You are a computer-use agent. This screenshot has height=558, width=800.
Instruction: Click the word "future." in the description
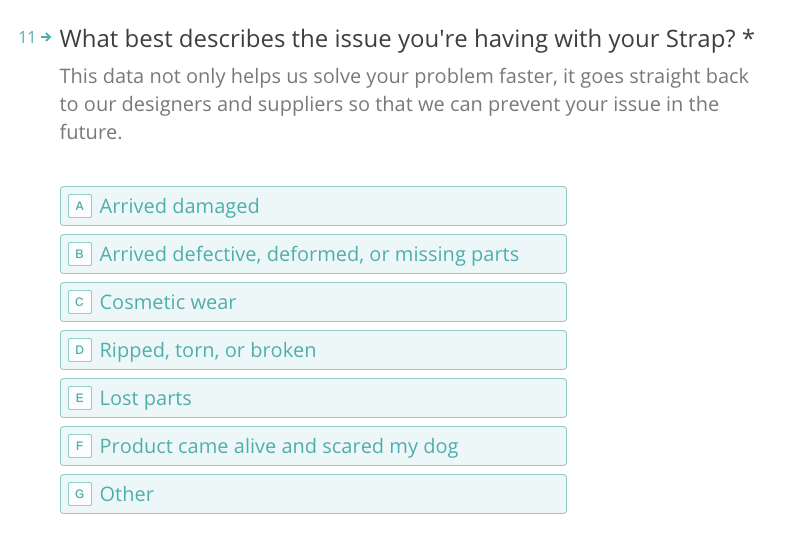(x=91, y=132)
